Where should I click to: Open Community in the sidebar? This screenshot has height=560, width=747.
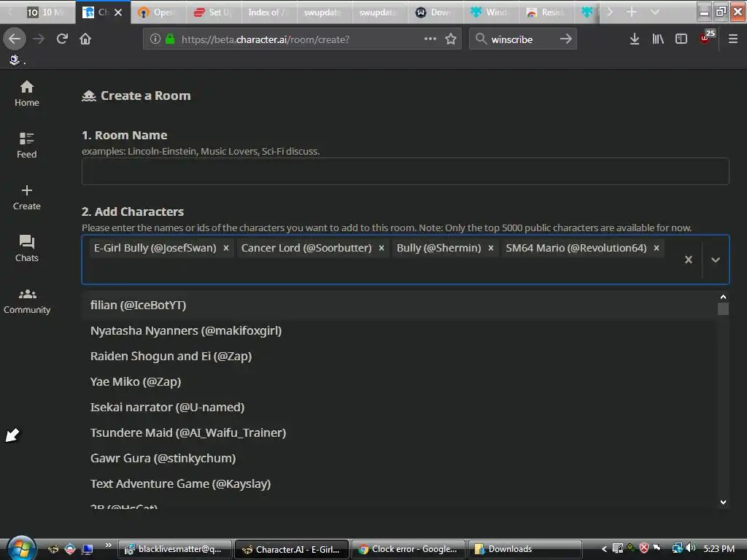[x=27, y=301]
